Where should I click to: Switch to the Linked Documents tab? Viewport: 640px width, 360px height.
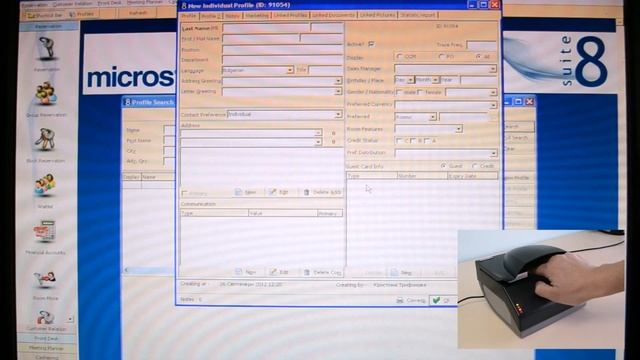click(x=333, y=15)
